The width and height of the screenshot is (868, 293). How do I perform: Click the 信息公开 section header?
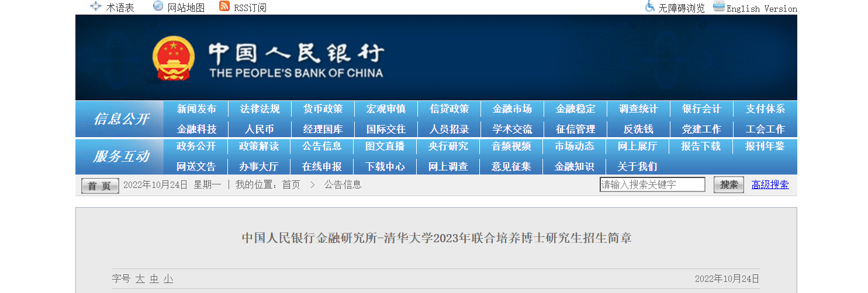click(121, 119)
